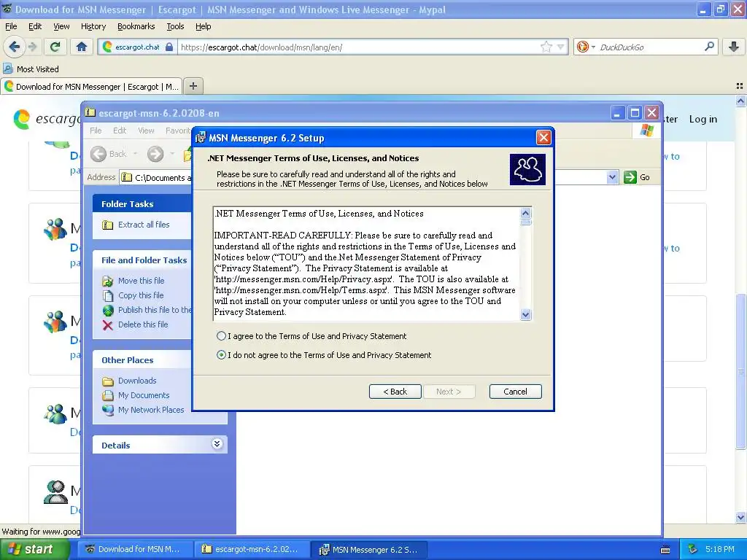Click the Windows flag logo in Explorer
This screenshot has height=560, width=747.
pyautogui.click(x=647, y=130)
